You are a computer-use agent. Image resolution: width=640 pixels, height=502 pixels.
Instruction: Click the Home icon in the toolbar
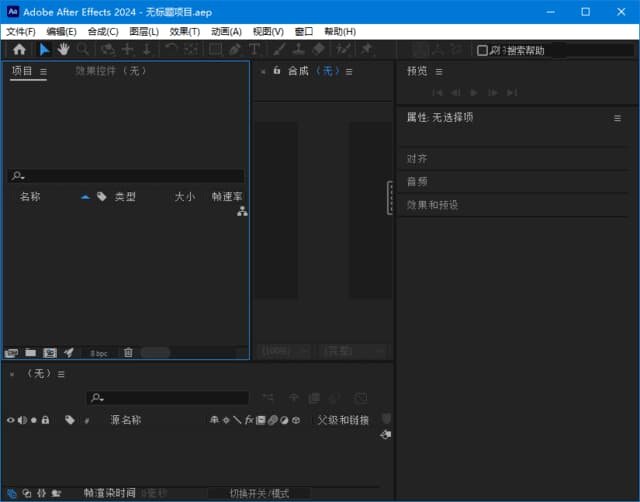(x=19, y=49)
